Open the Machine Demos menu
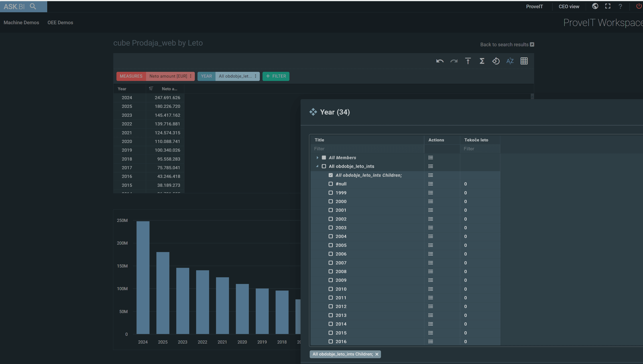 21,22
